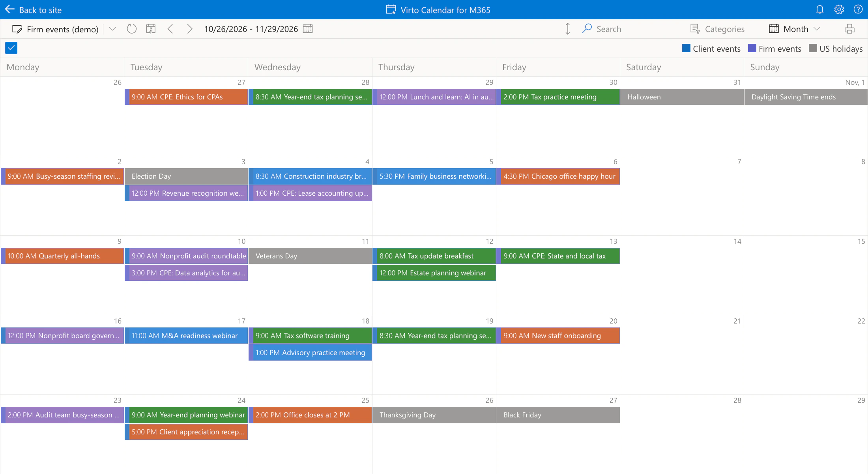This screenshot has height=475, width=868.
Task: Click the date range 10/26/2026 - 11/29/2026
Action: tap(251, 29)
